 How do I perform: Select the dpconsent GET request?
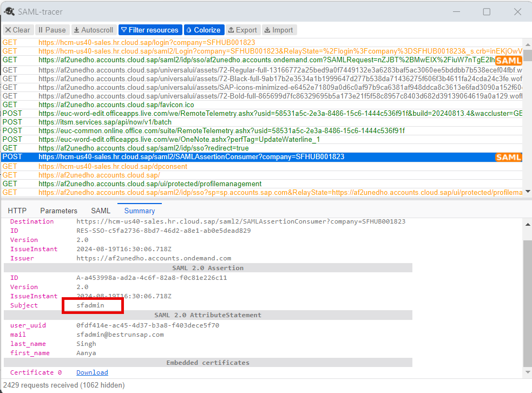(x=262, y=167)
